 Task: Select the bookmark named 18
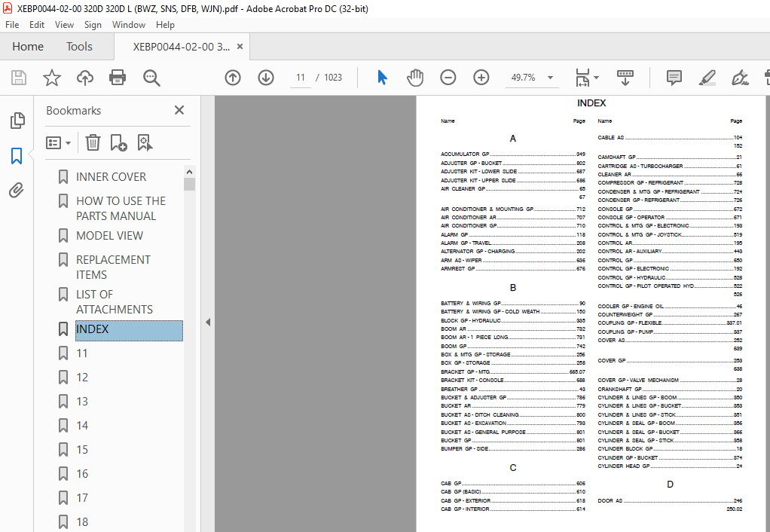point(82,521)
